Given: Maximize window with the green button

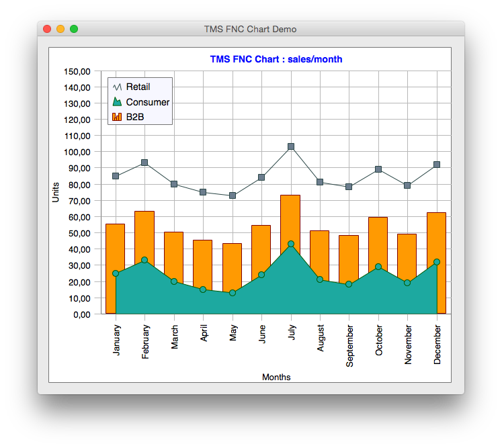Looking at the screenshot, I should 74,29.
